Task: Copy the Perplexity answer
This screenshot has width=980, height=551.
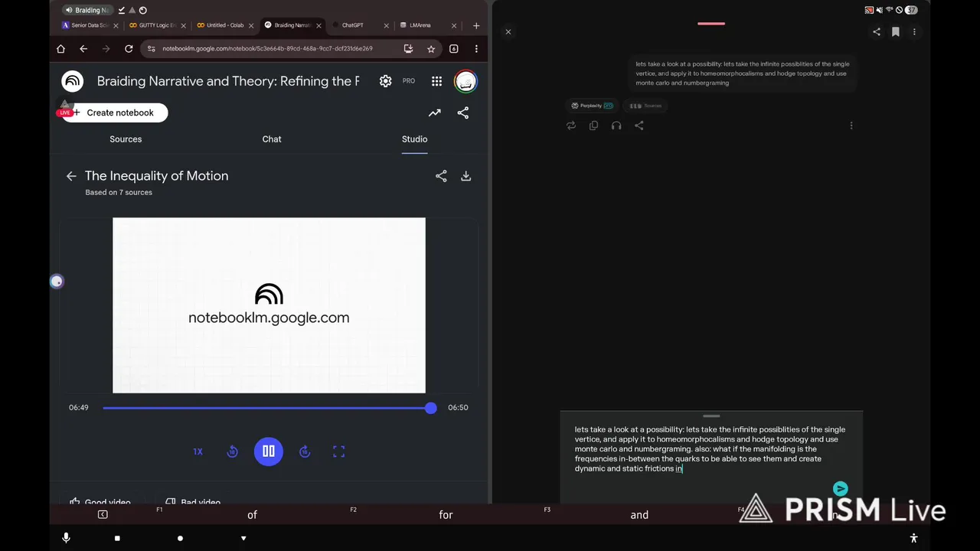Action: point(593,126)
